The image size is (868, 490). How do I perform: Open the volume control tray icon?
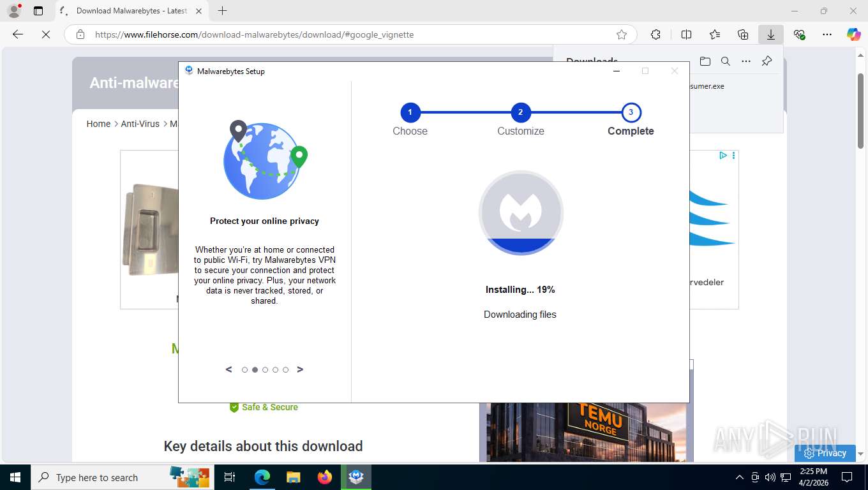pos(770,477)
